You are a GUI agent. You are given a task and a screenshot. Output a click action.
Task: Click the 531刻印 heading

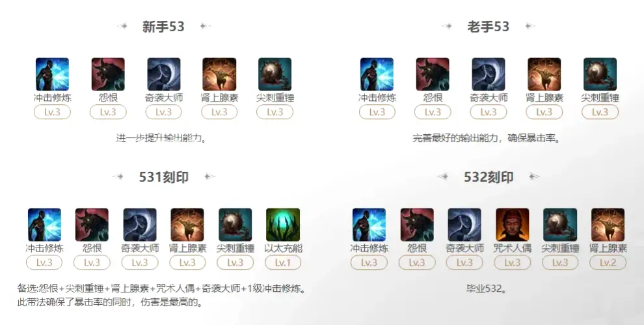pyautogui.click(x=163, y=177)
